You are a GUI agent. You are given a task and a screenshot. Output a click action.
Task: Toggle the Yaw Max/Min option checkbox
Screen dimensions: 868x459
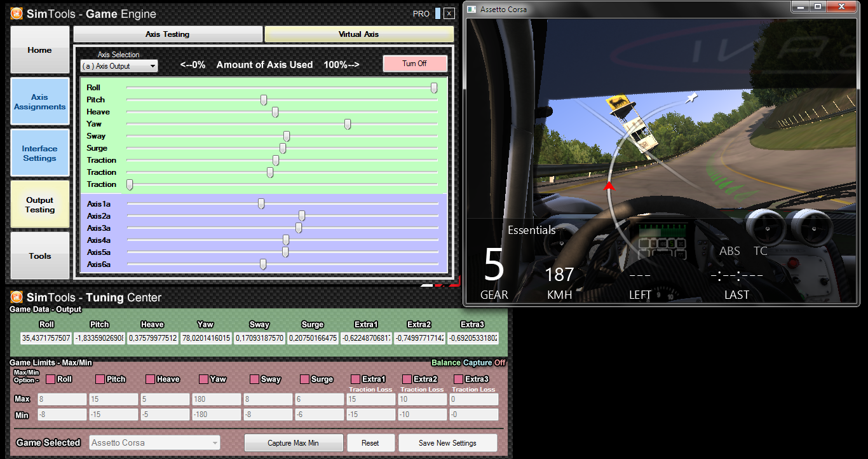click(203, 380)
